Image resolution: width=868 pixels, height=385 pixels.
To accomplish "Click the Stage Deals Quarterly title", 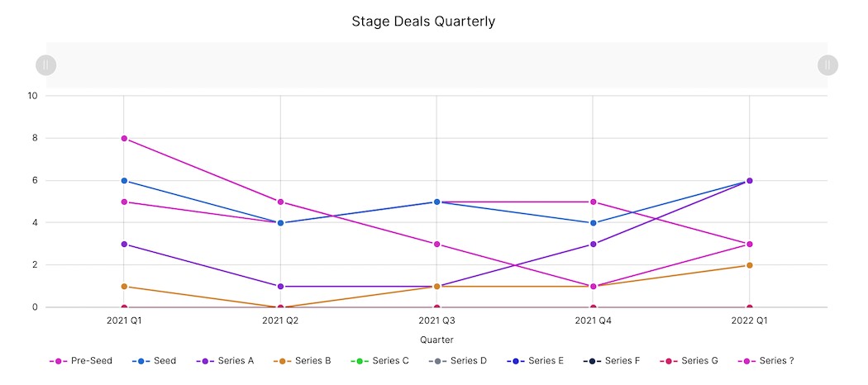I will (423, 21).
